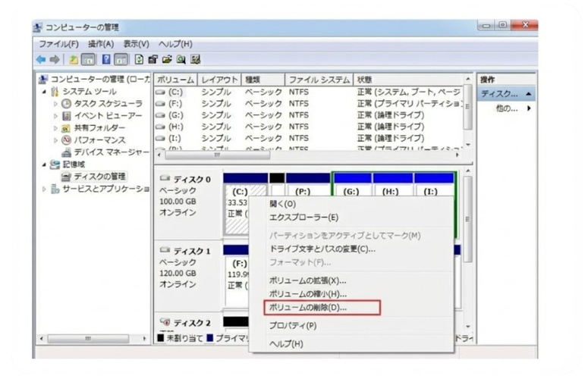Expand the タスク スケジューラ node
Screen dimensions: 588x379
click(x=55, y=104)
